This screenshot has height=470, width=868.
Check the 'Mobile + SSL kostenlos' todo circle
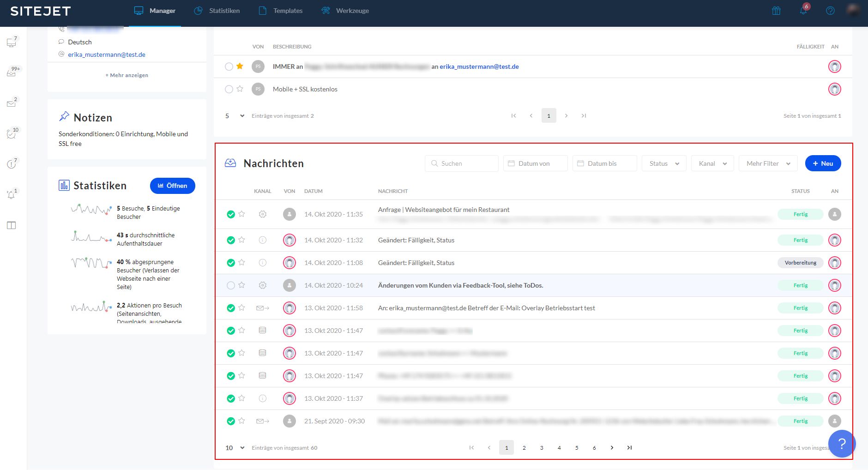tap(229, 89)
